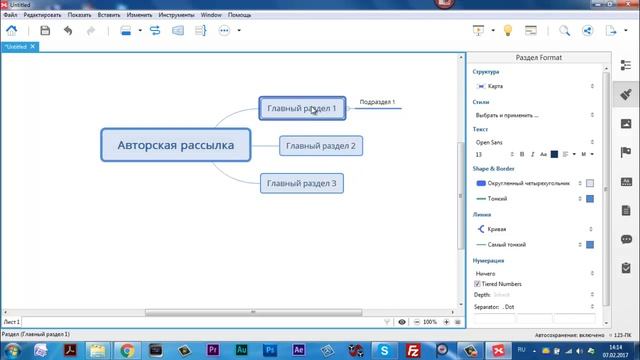The width and height of the screenshot is (640, 360).
Task: Launch Skype from the taskbar
Action: tap(384, 350)
